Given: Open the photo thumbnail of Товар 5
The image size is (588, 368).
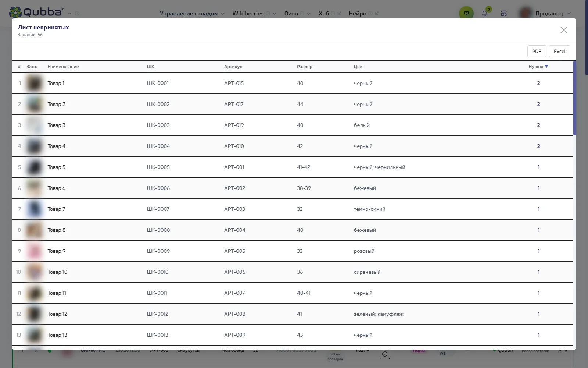Looking at the screenshot, I should click(34, 167).
